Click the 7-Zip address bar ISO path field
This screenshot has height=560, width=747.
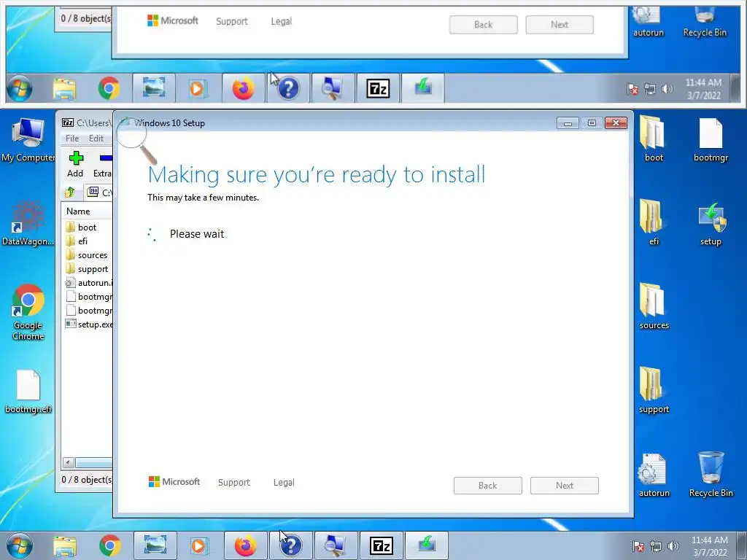99,192
